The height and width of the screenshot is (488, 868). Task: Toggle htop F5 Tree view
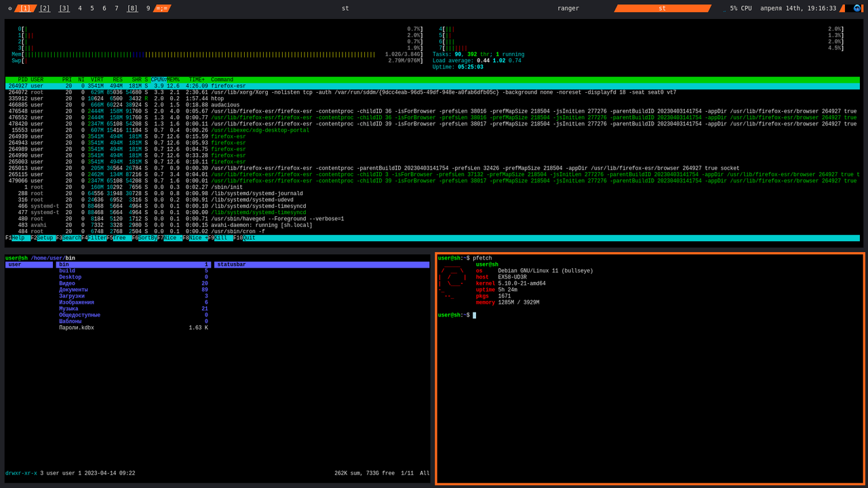pos(119,238)
